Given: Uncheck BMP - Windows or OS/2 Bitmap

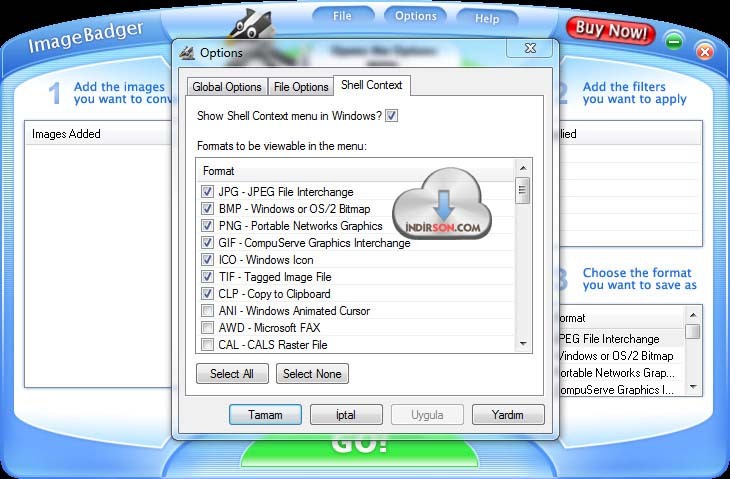Looking at the screenshot, I should [x=207, y=209].
